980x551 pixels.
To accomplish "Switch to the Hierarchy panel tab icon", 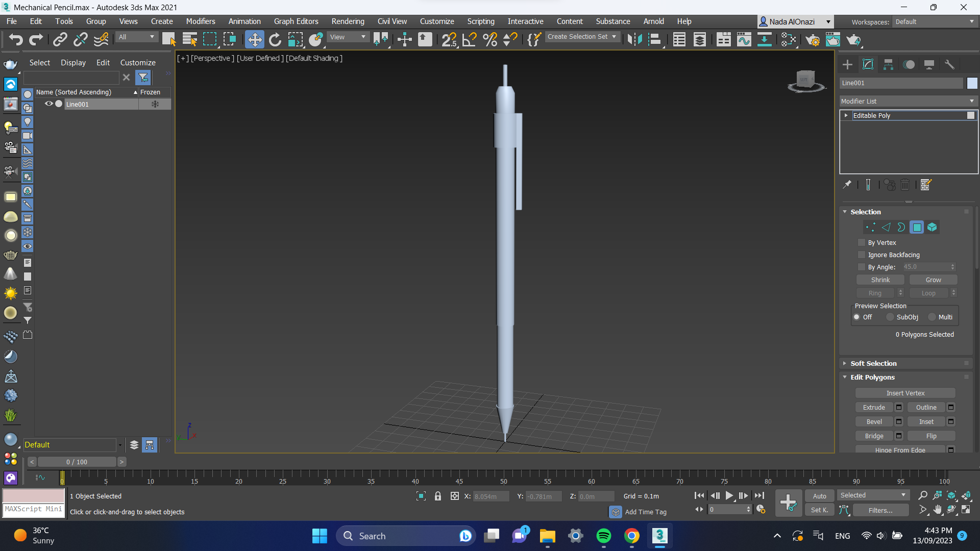I will point(888,64).
